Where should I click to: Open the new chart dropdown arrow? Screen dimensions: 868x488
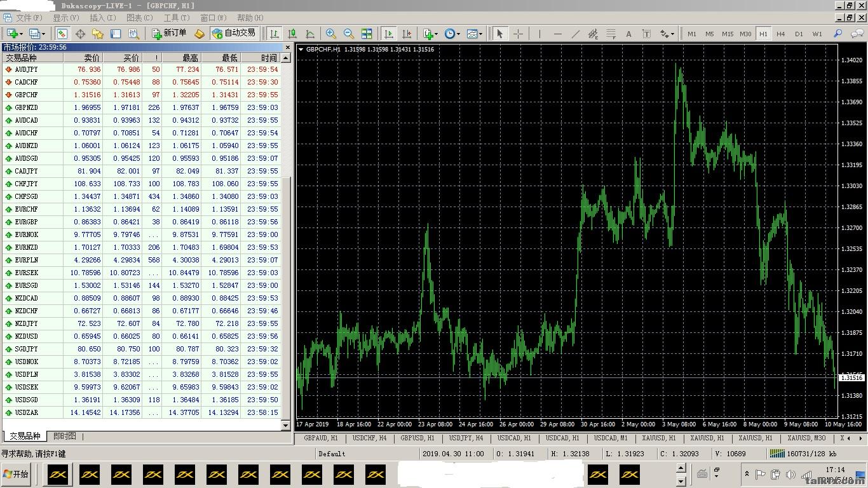(21, 34)
